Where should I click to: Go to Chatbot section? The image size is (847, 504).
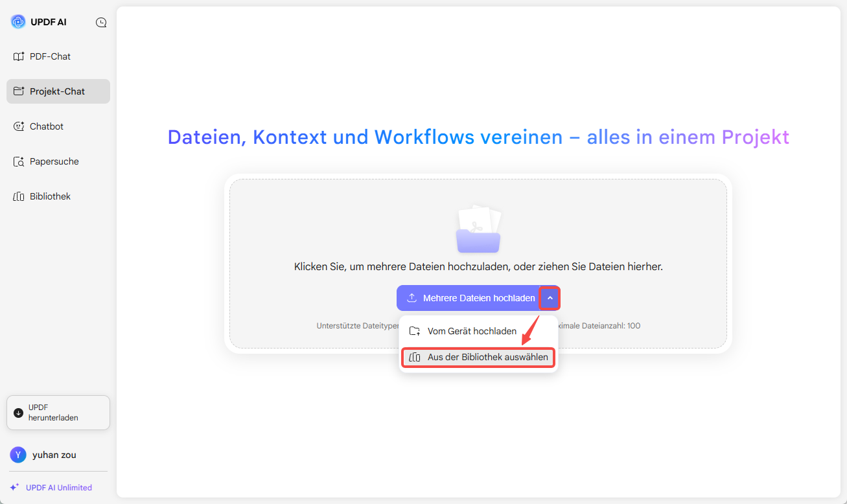58,126
